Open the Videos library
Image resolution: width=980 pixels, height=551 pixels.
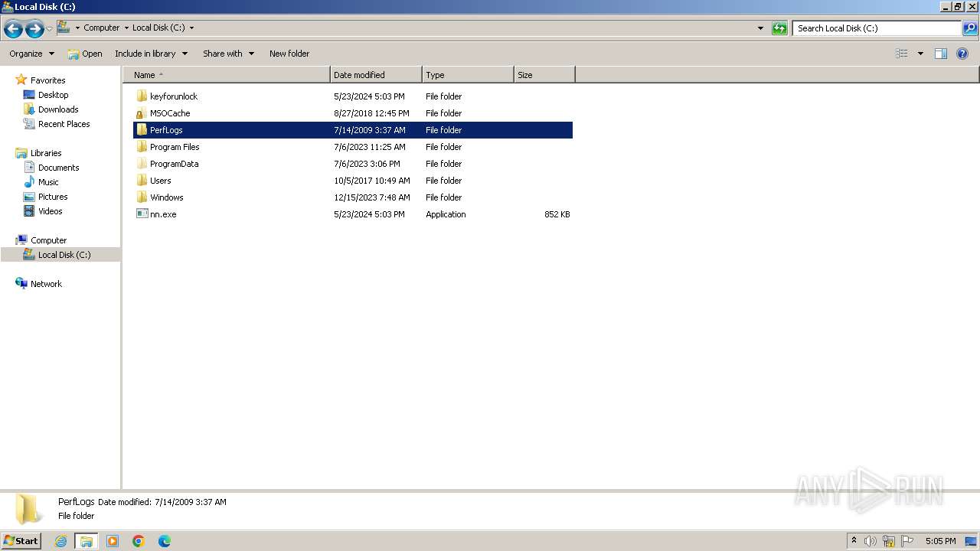[50, 211]
